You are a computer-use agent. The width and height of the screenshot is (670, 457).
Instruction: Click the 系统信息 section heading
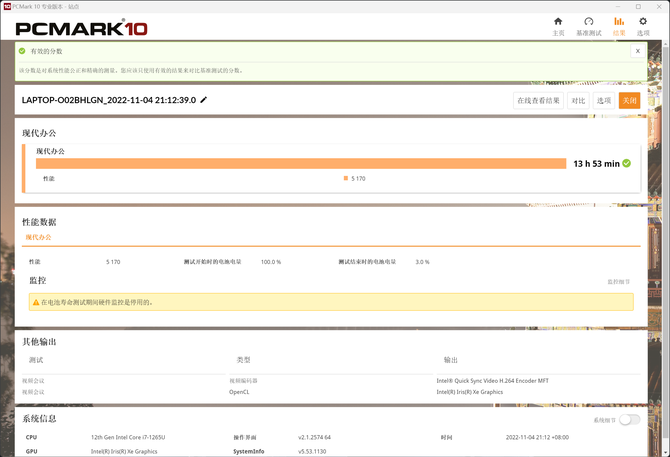pos(39,419)
